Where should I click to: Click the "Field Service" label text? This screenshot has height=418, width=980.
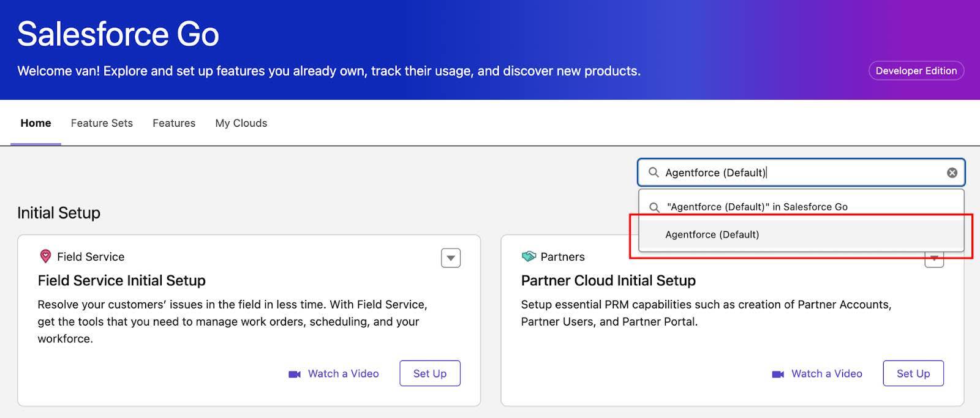91,256
